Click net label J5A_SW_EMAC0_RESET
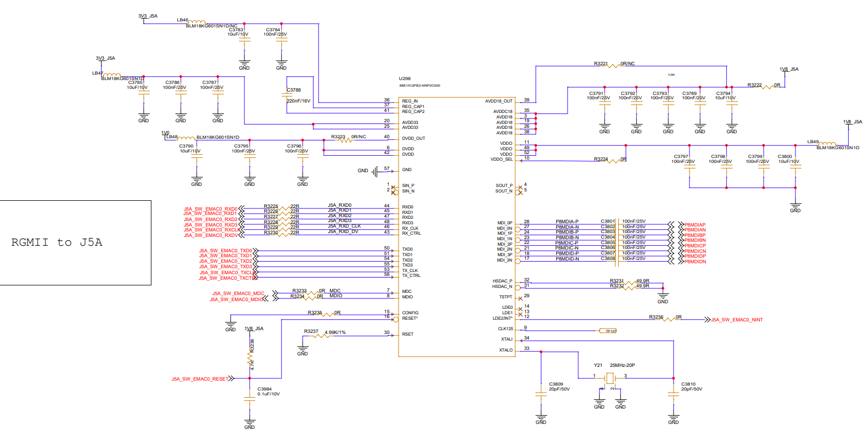 (200, 379)
